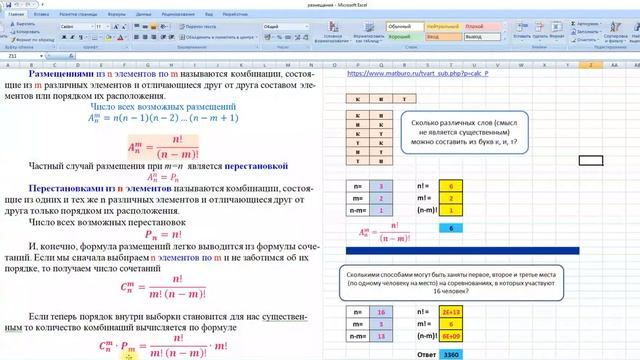Open the Формат cells menu

556,31
